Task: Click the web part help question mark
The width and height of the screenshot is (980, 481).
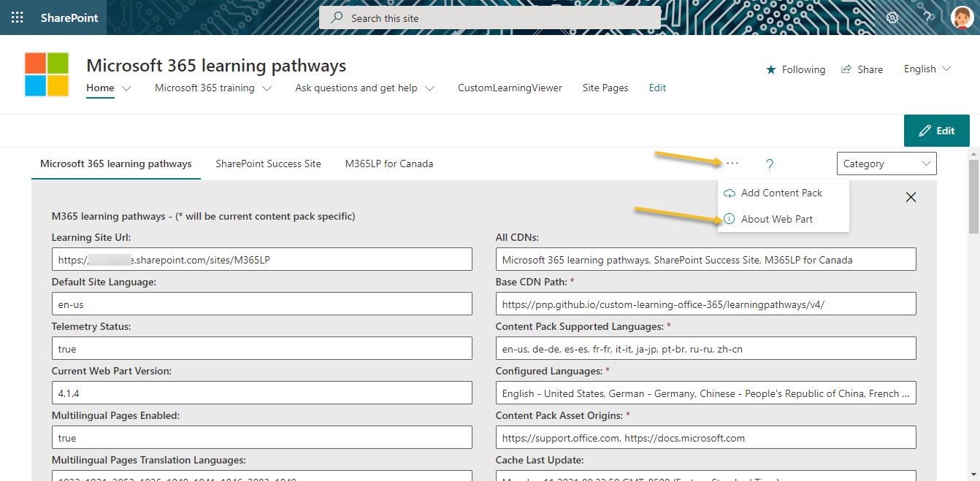Action: 769,165
